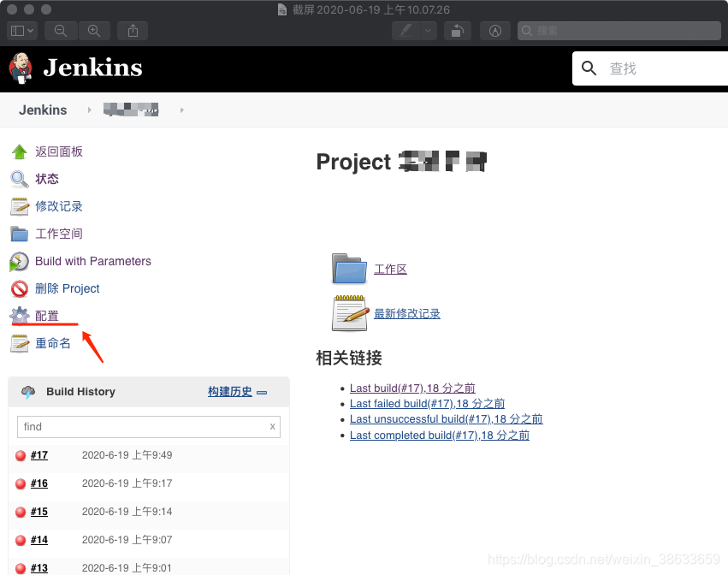Screen dimensions: 728x575
Task: Click the Jenkins title in the header
Action: pyautogui.click(x=93, y=68)
